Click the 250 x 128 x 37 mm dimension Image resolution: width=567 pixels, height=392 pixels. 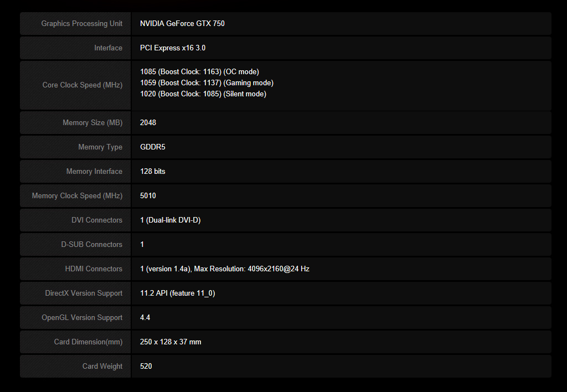171,342
